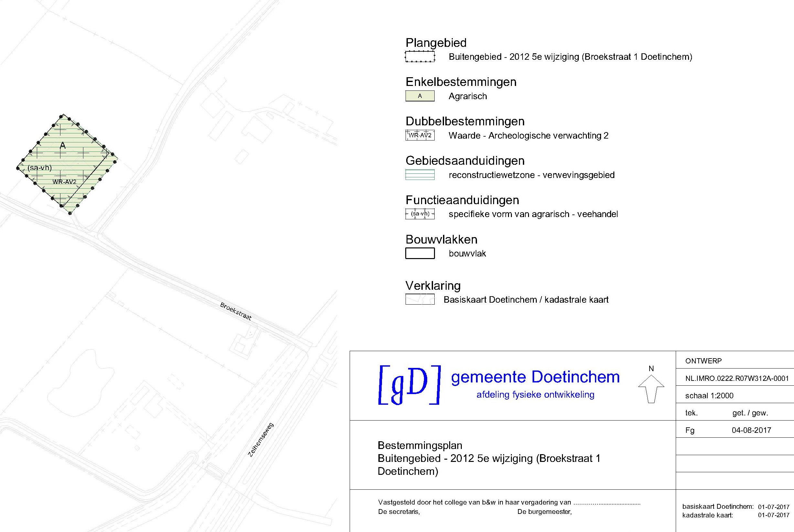794x532 pixels.
Task: Click the 'Functieaanduidingen' legend heading
Action: (462, 200)
